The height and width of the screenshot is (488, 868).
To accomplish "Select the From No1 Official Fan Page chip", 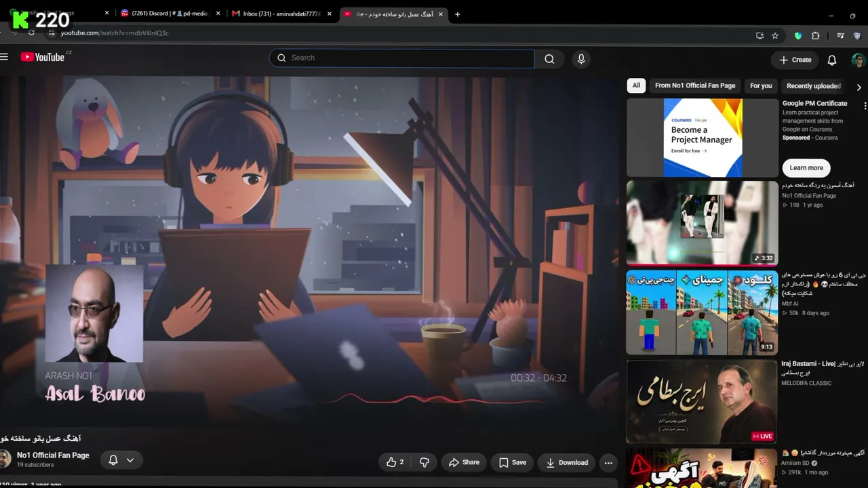I will 695,85.
